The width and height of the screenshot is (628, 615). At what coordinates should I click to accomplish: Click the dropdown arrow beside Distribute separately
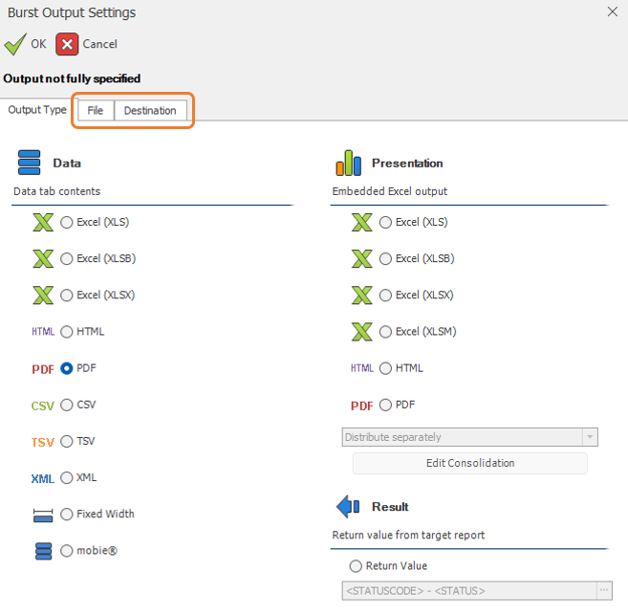[x=590, y=437]
